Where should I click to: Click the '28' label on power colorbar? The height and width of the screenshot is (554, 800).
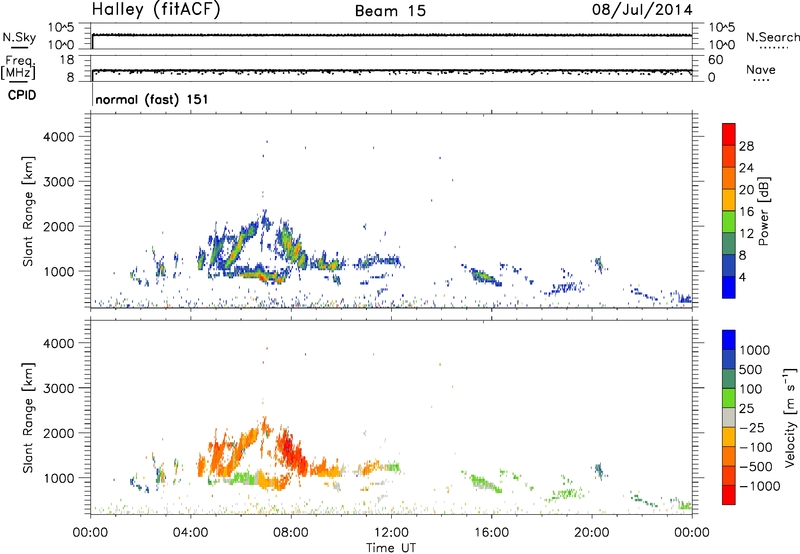click(746, 146)
